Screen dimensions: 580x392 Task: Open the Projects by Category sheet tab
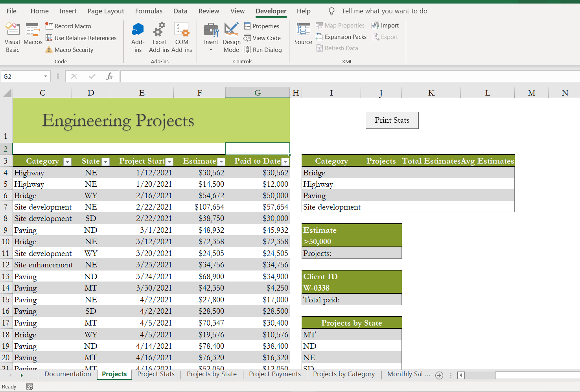tap(344, 374)
